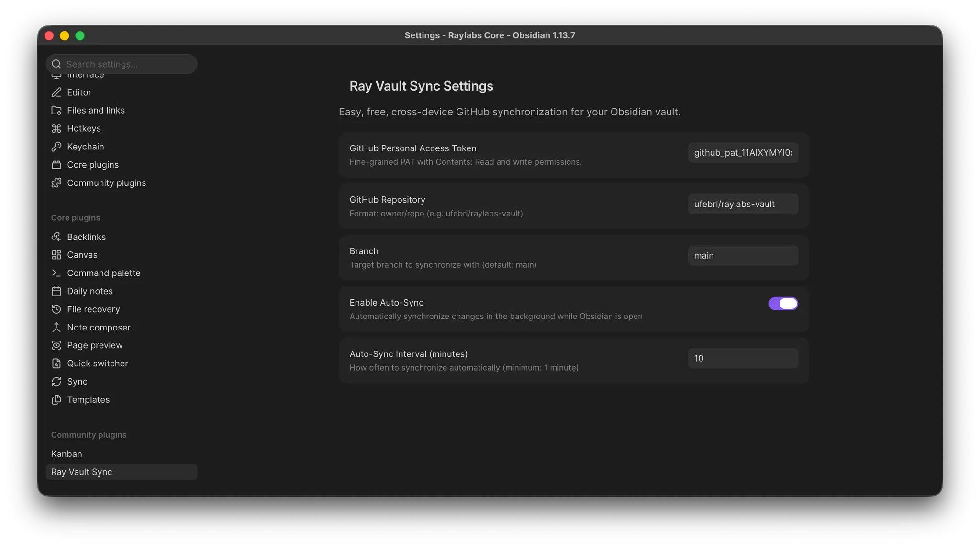Click the Backlinks link icon
This screenshot has width=980, height=546.
[x=56, y=237]
